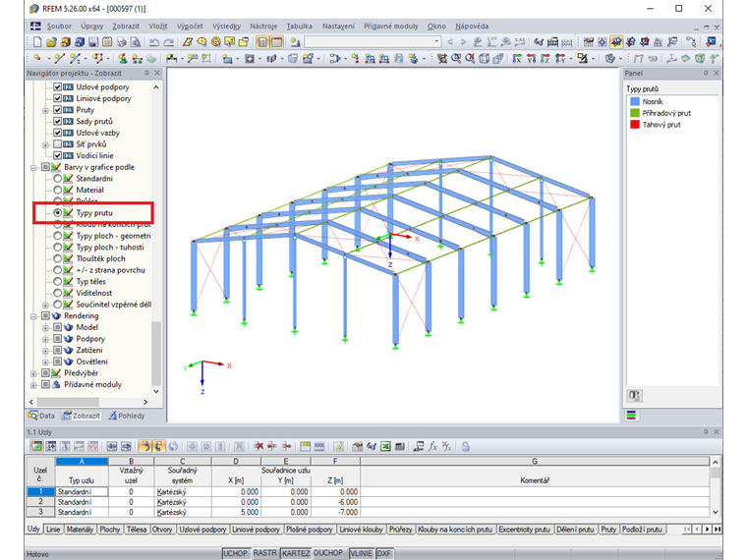Image resolution: width=747 pixels, height=560 pixels.
Task: Toggle the table display icon
Action: point(277,42)
